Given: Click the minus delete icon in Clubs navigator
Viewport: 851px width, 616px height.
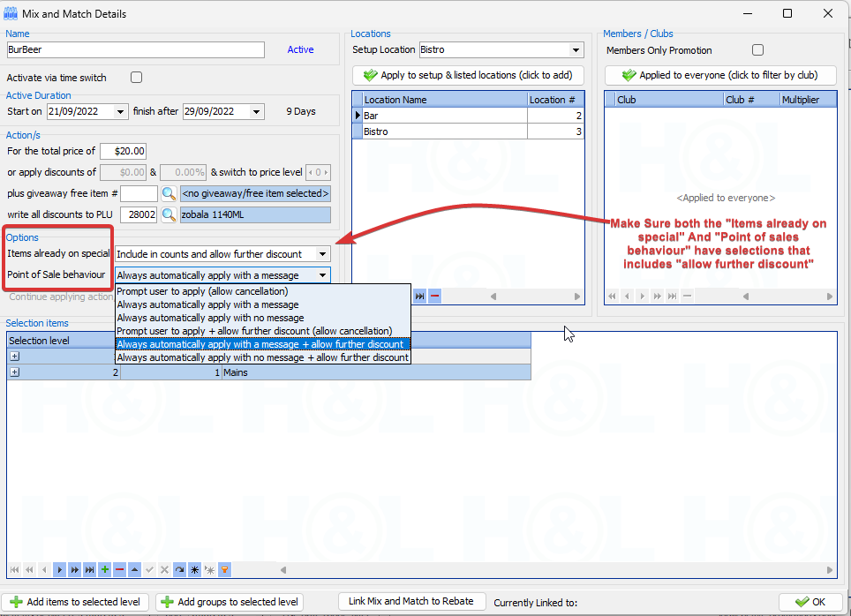Looking at the screenshot, I should (687, 297).
